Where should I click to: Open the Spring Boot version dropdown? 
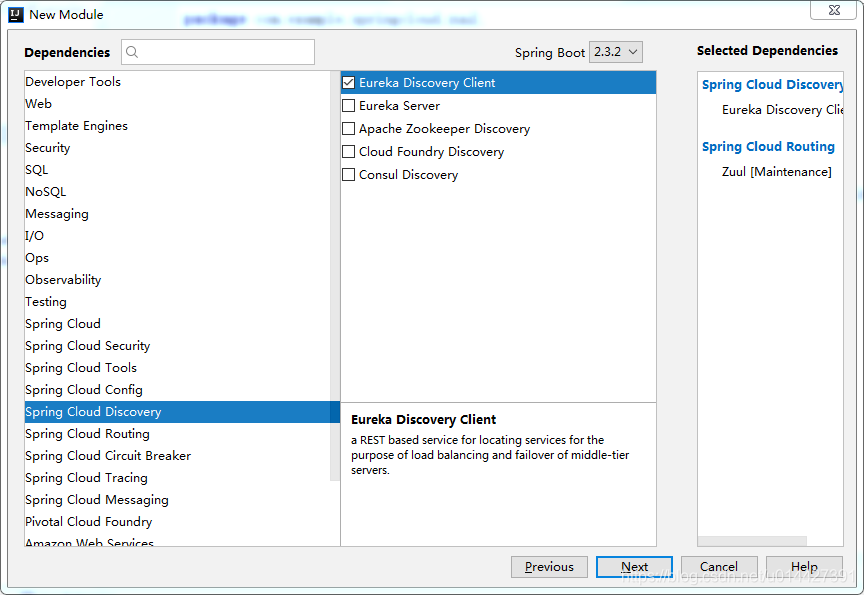pos(615,52)
